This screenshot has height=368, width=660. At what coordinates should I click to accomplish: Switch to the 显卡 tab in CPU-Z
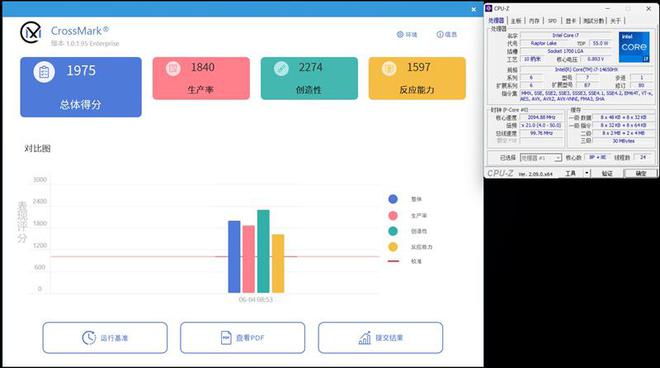571,21
